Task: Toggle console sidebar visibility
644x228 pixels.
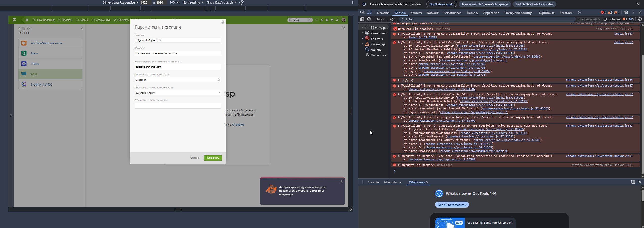Action: (362, 19)
